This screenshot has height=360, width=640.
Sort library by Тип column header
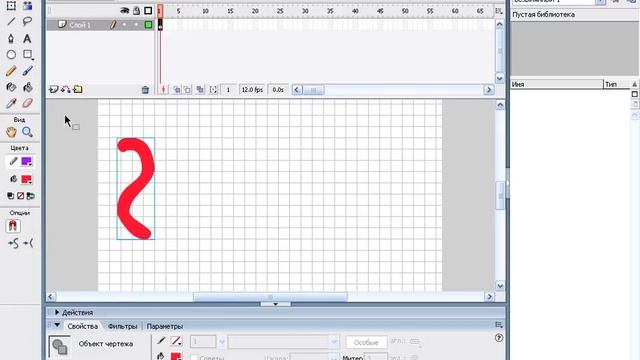tap(617, 84)
